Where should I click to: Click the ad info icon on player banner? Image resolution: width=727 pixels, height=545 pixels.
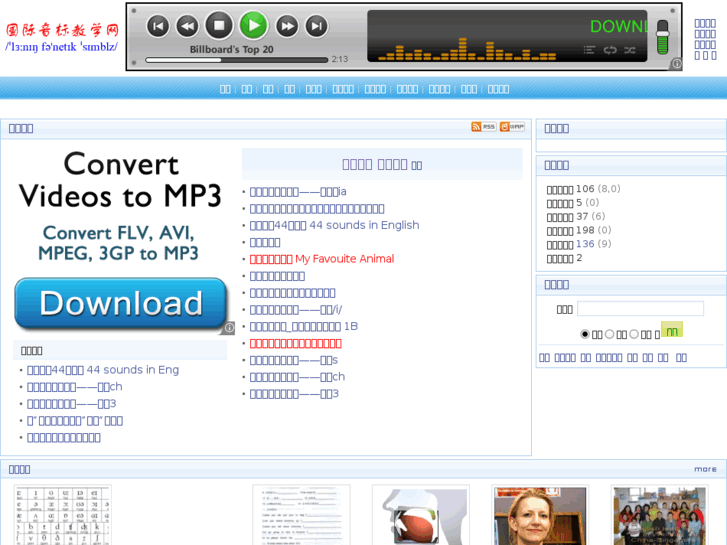tap(676, 64)
